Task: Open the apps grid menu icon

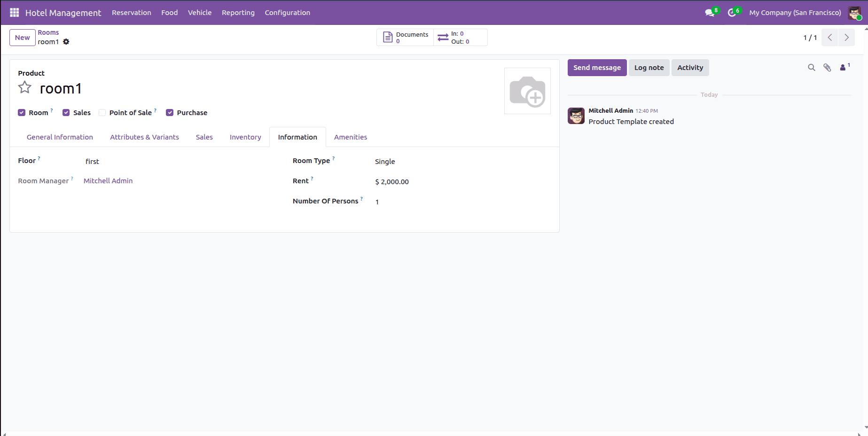Action: click(15, 13)
